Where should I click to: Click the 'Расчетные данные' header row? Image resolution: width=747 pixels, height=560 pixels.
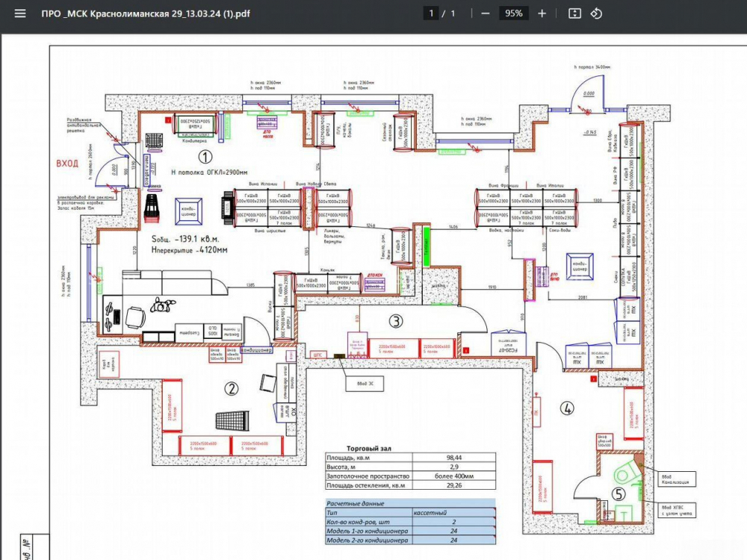[x=411, y=503]
